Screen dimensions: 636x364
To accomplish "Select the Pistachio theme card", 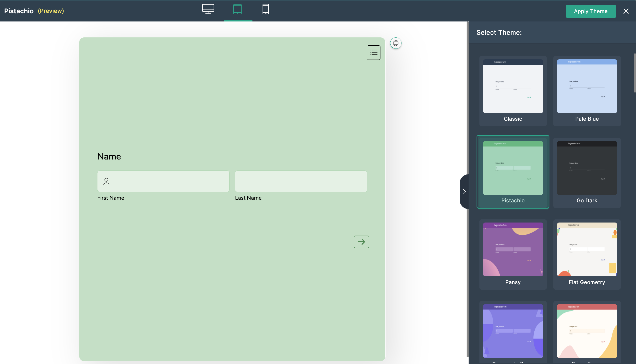I will [x=513, y=168].
